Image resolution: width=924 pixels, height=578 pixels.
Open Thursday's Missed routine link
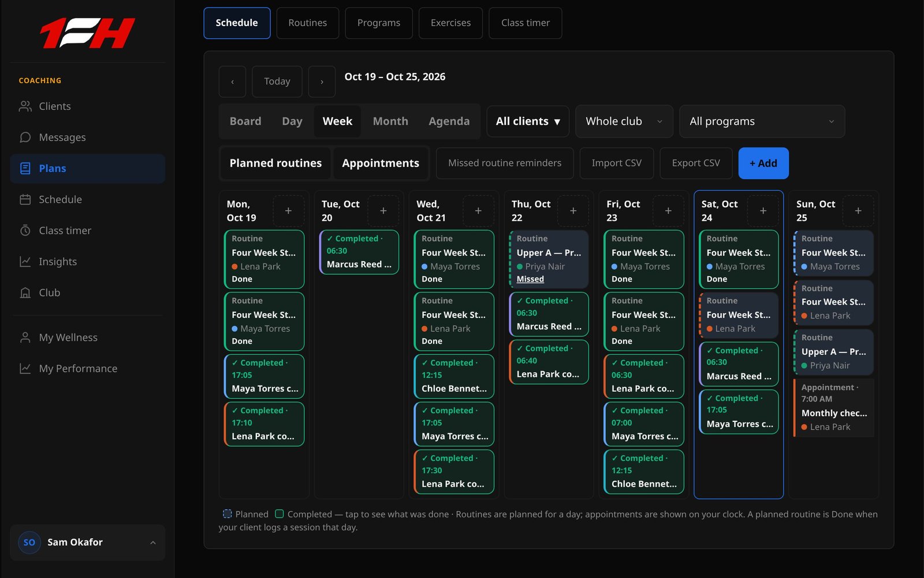click(x=530, y=279)
